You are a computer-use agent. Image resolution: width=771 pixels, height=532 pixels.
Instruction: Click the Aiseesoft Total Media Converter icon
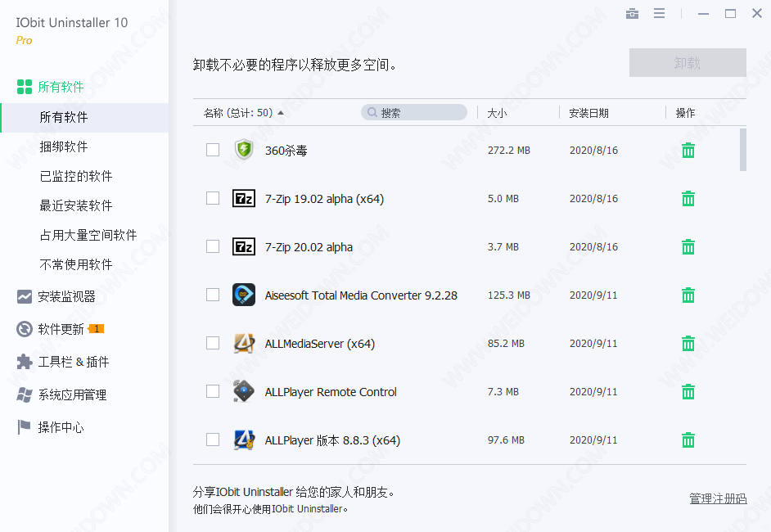pos(244,295)
